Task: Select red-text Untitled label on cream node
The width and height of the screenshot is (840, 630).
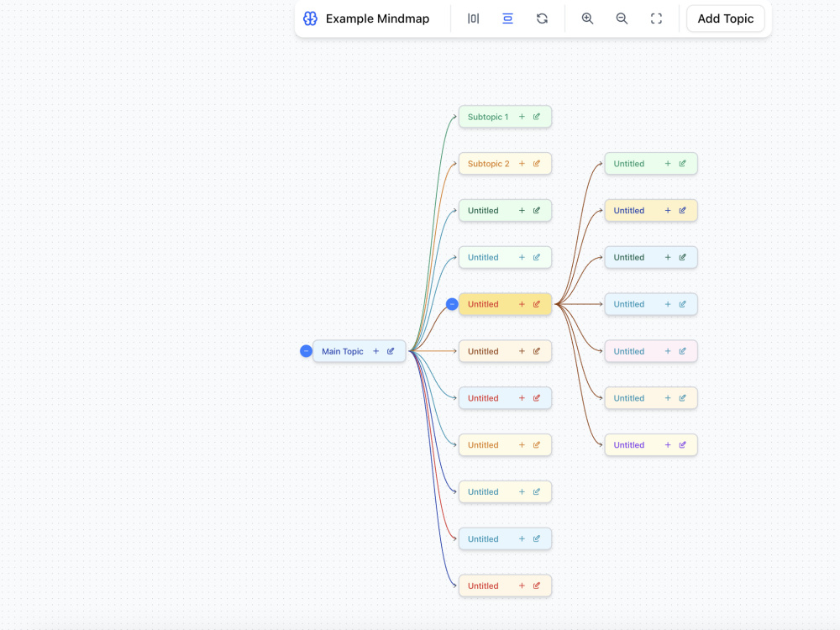Action: 483,585
